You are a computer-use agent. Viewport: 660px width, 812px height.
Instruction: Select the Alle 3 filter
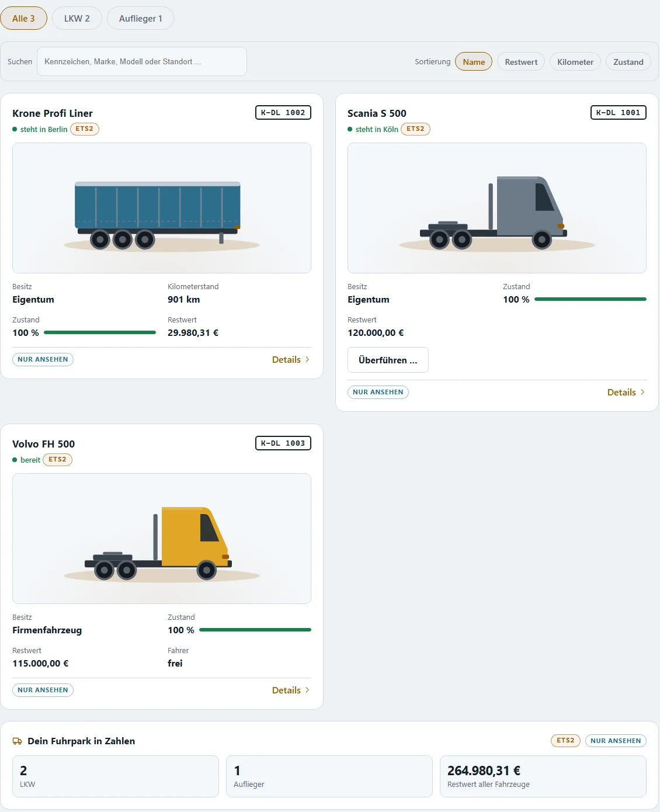coord(24,18)
